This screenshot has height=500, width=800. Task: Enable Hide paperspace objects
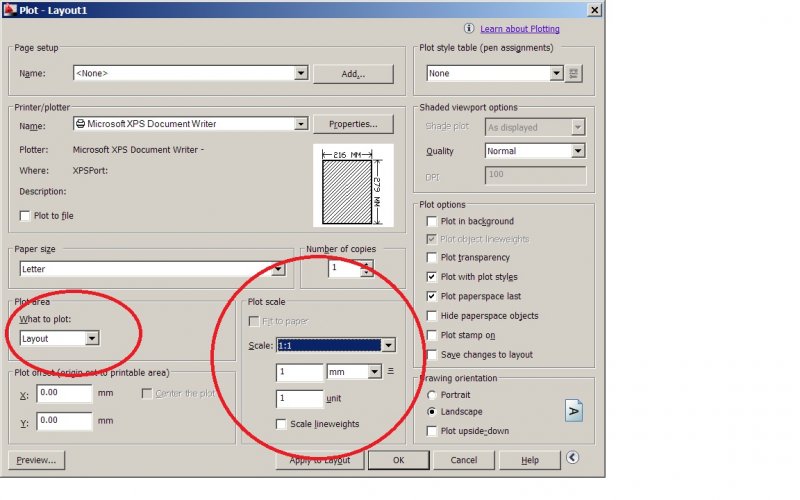432,316
